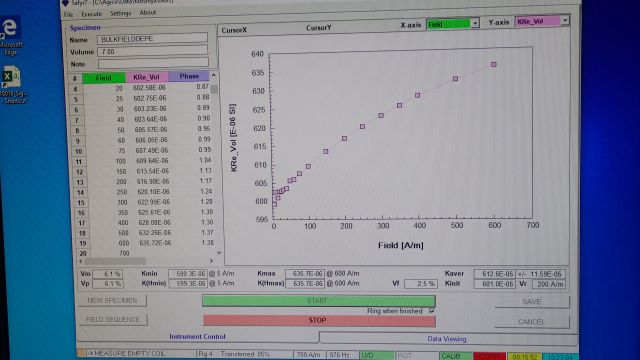Open the Excel shortcut on desktop
Viewport: 640px width, 360px height.
(11, 85)
